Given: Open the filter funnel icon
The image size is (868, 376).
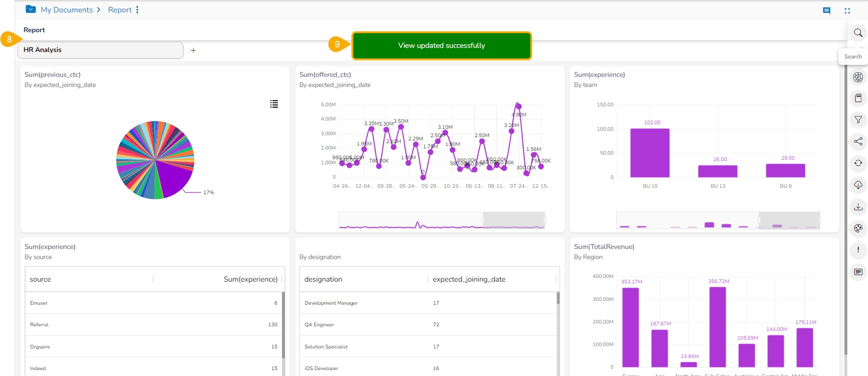Looking at the screenshot, I should point(858,120).
